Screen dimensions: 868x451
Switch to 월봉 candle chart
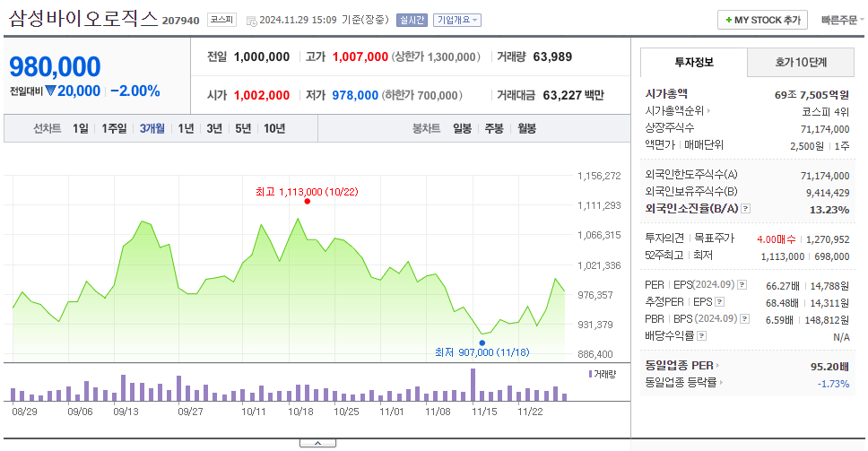(x=527, y=128)
